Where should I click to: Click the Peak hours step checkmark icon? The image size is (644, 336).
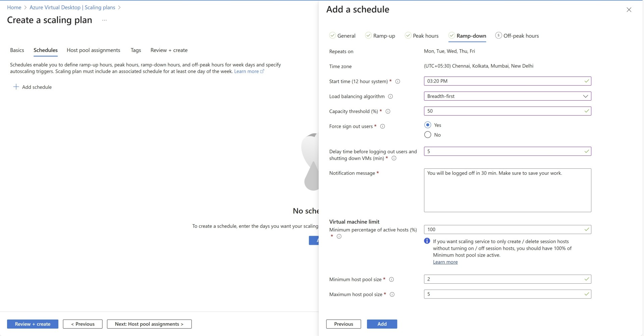tap(408, 35)
